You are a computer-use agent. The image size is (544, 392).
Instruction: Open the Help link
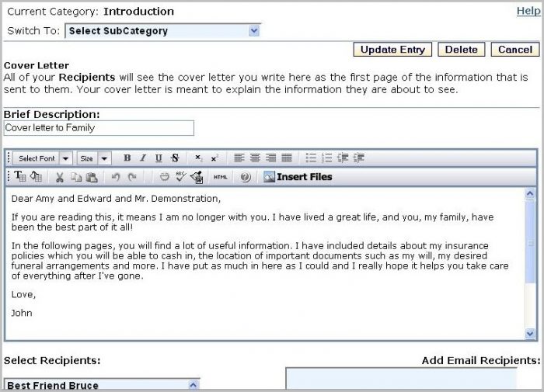point(528,11)
